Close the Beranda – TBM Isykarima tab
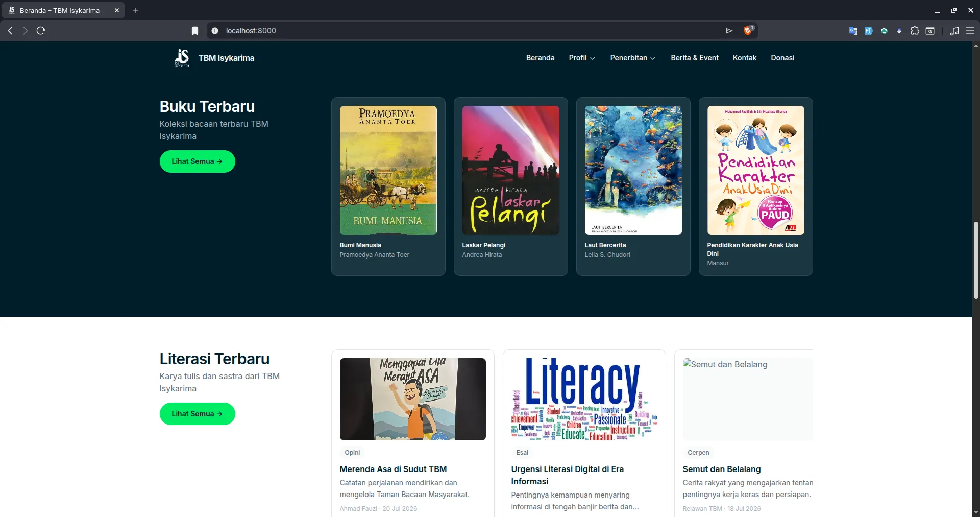This screenshot has height=517, width=980. (117, 10)
